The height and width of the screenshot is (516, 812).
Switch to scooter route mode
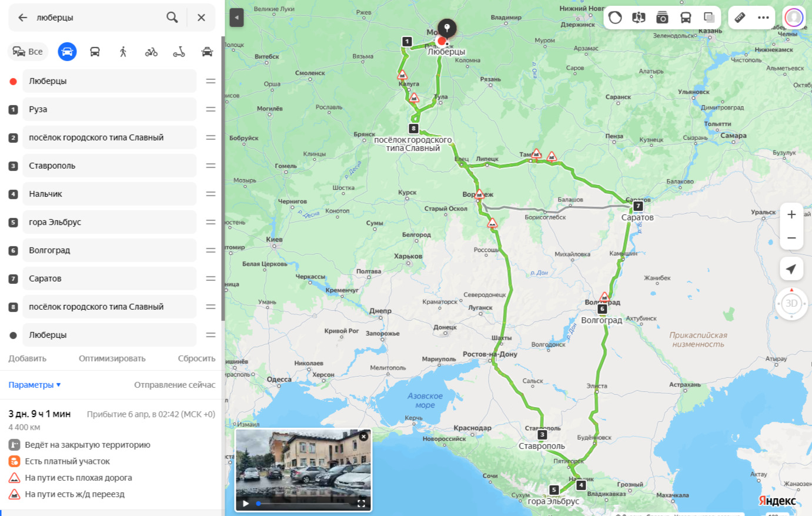point(179,52)
